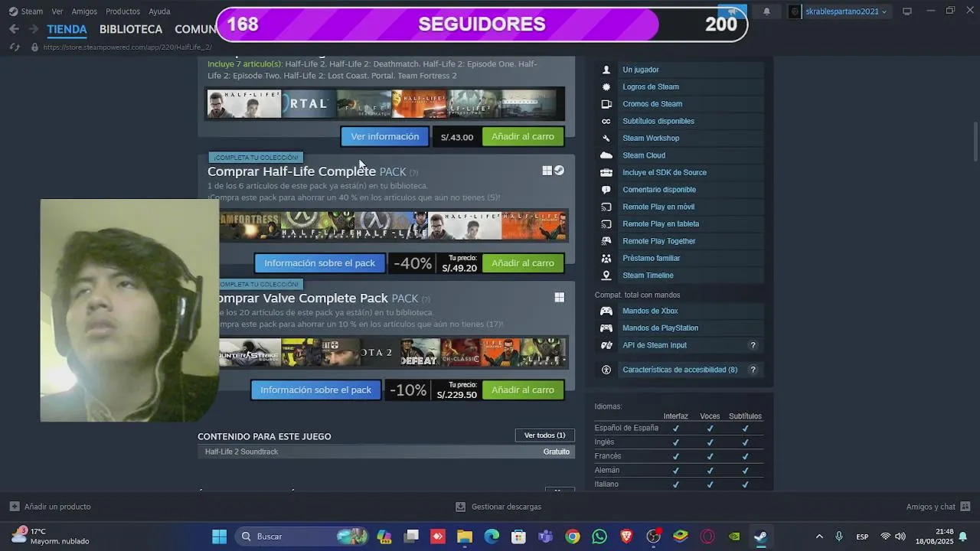Click Información sobre el pack for Valve Complete
Screen dimensions: 980x551
(x=315, y=390)
